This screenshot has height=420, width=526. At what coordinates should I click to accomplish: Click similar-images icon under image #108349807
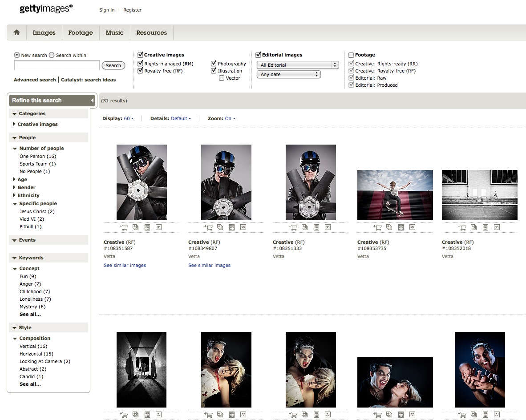243,227
